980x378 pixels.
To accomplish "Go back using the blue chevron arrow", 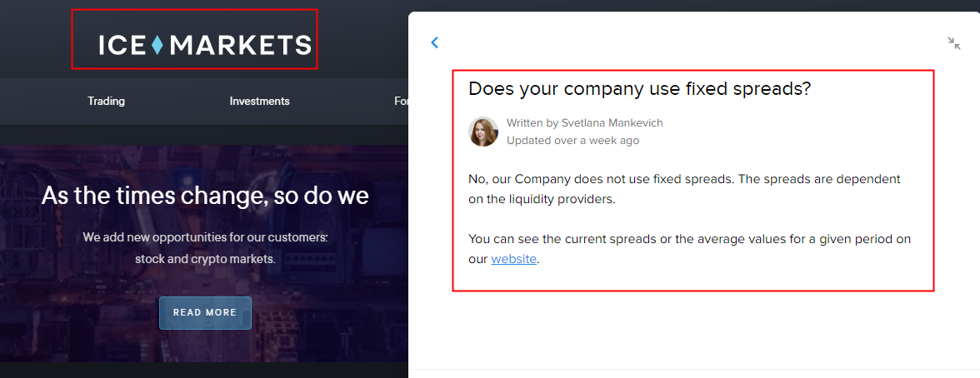I will (435, 42).
